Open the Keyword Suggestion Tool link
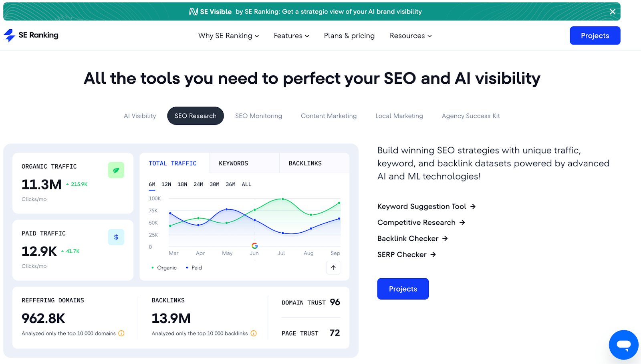Viewport: 641px width, 364px height. pyautogui.click(x=421, y=206)
